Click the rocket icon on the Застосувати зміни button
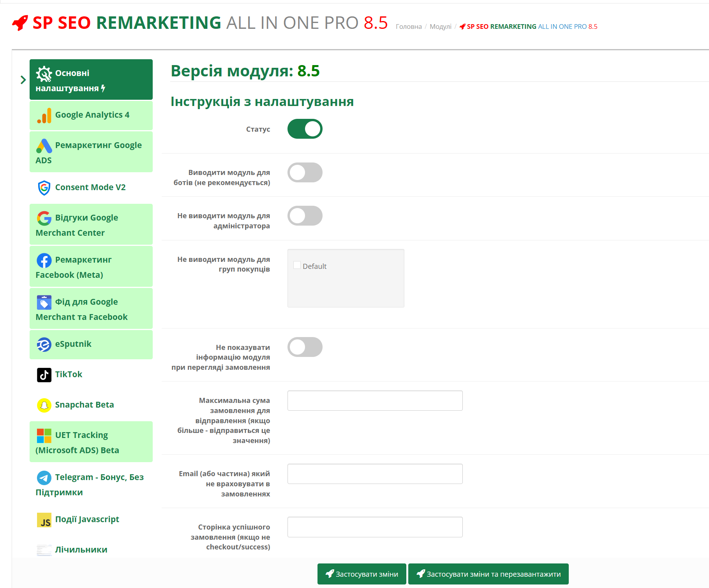 tap(330, 574)
